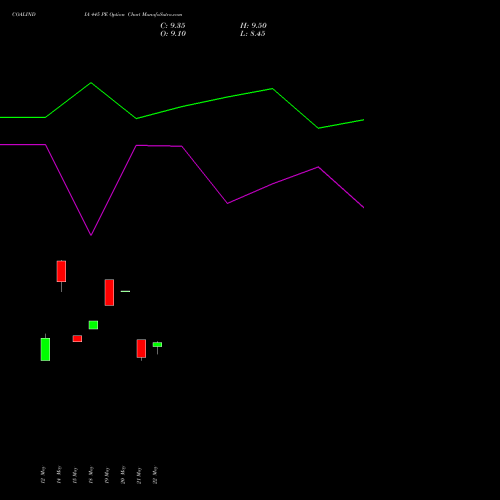
Task: Click the red candle for 21 May
Action: point(141,349)
